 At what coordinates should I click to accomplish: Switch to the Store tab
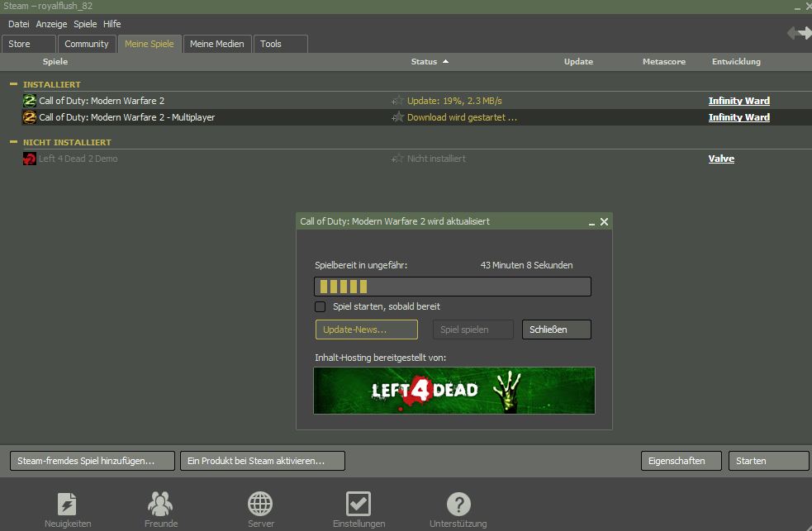click(28, 44)
